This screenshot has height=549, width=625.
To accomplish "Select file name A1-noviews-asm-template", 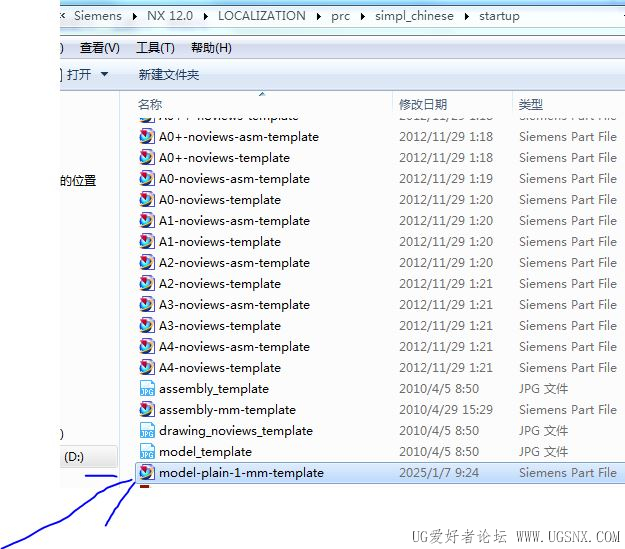I will tap(234, 221).
